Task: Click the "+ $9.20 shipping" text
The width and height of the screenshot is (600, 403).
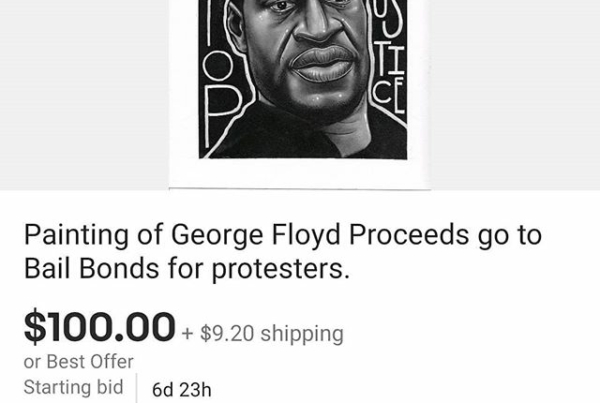Action: (264, 332)
